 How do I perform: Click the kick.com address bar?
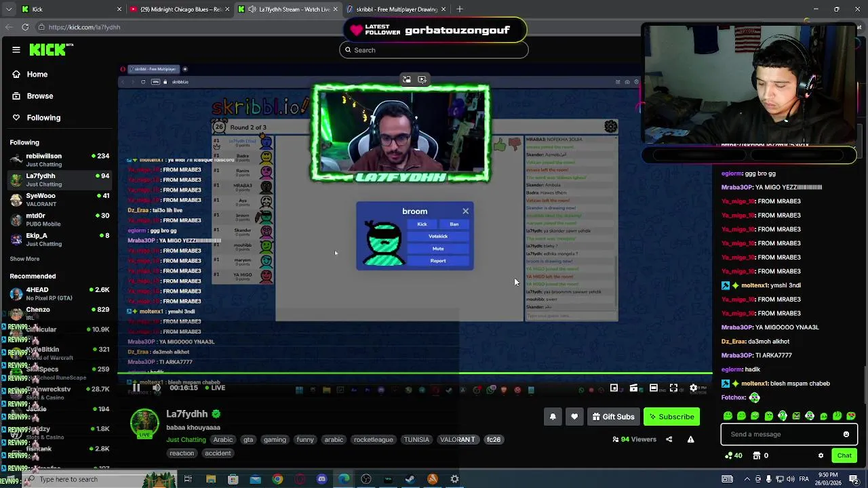pyautogui.click(x=190, y=27)
